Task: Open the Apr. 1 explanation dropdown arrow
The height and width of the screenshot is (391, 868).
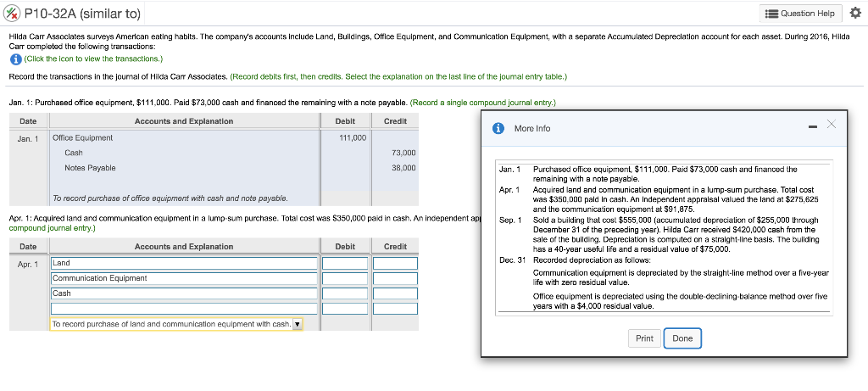Action: [298, 324]
